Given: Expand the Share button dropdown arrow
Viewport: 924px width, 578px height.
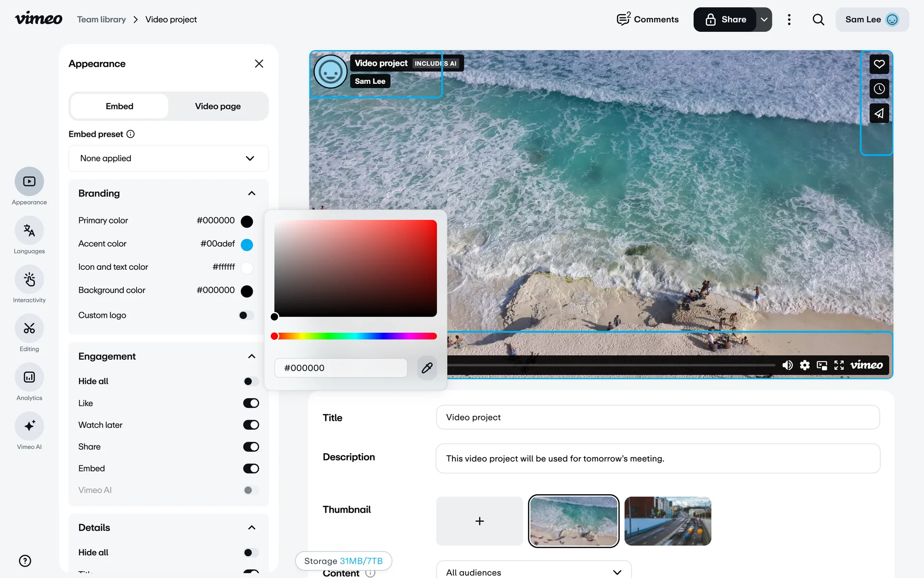Looking at the screenshot, I should tap(764, 20).
